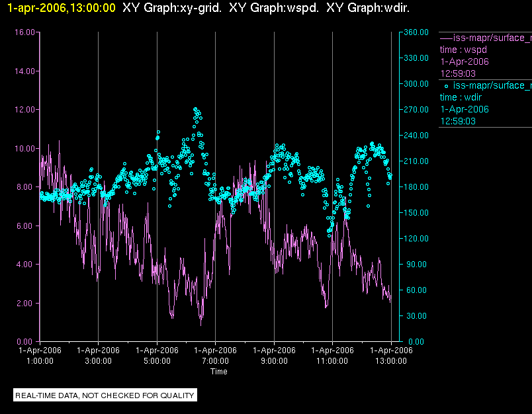The image size is (532, 414).
Task: Click the 1:00:00 time axis label
Action: point(40,361)
